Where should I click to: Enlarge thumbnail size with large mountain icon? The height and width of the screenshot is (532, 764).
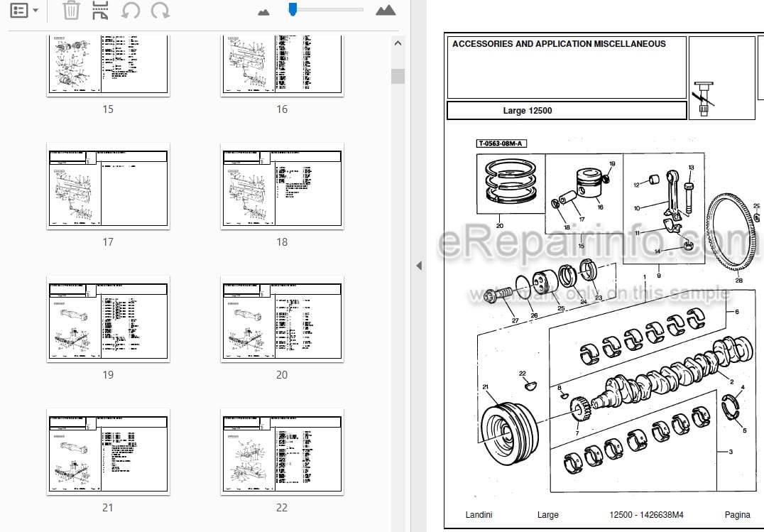point(386,10)
